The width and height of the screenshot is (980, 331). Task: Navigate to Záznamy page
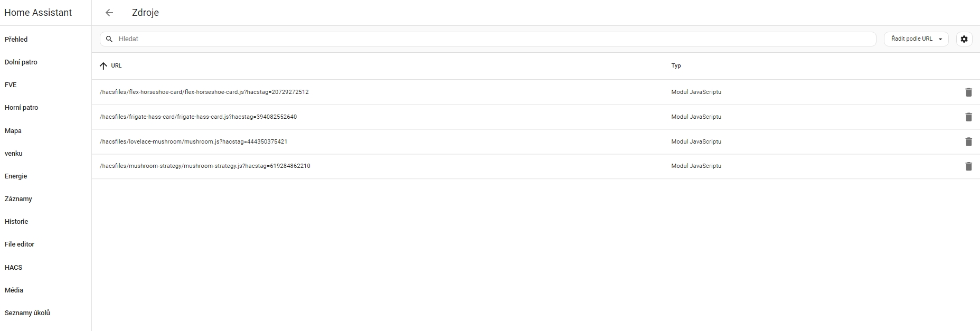pos(18,199)
